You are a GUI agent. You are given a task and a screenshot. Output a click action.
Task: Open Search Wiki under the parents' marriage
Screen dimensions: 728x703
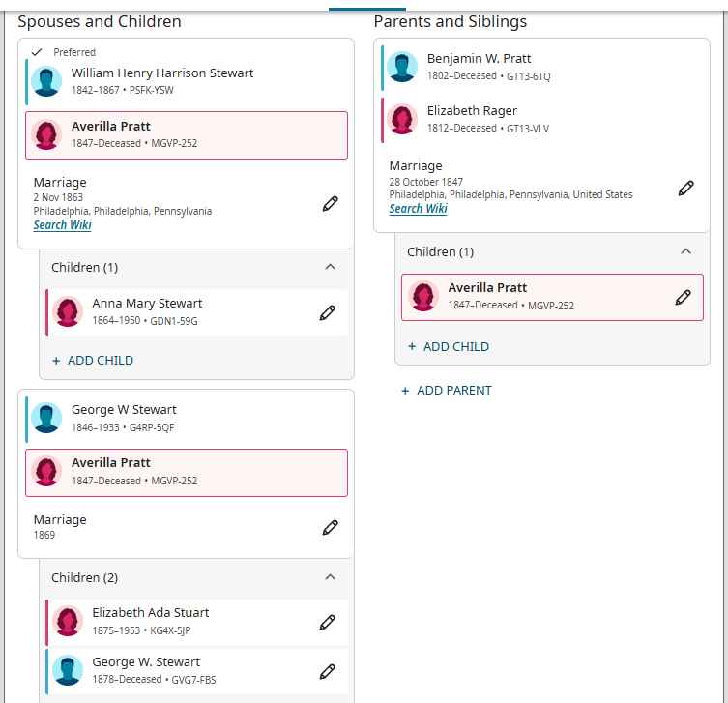pos(418,208)
